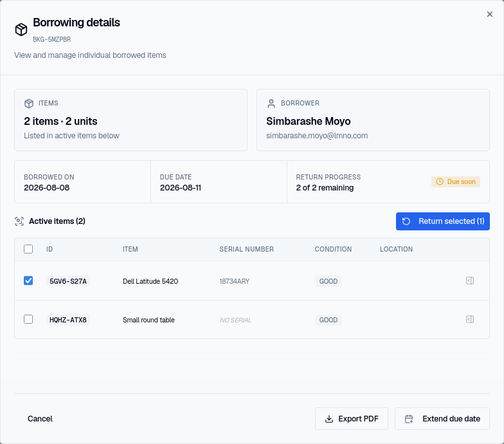The height and width of the screenshot is (444, 504).
Task: Toggle the select-all checkbox in table header
Action: pyautogui.click(x=28, y=249)
